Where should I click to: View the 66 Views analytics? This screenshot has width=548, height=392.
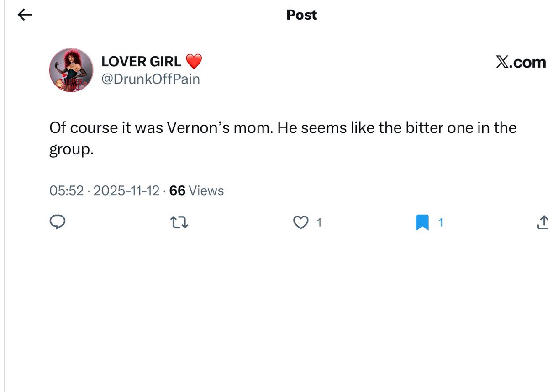pyautogui.click(x=196, y=191)
